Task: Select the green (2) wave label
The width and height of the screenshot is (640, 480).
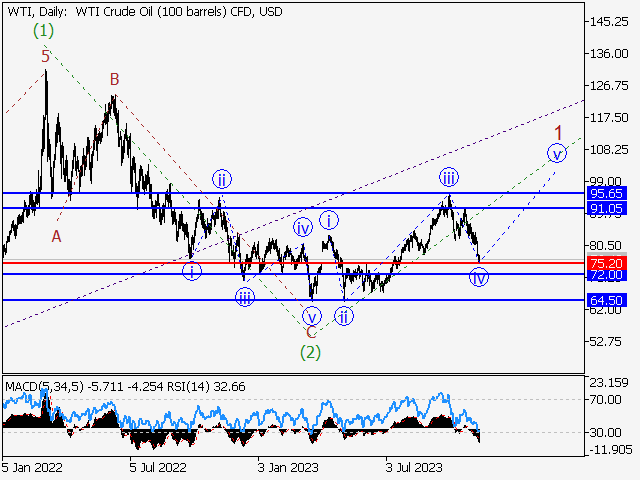Action: click(x=310, y=352)
